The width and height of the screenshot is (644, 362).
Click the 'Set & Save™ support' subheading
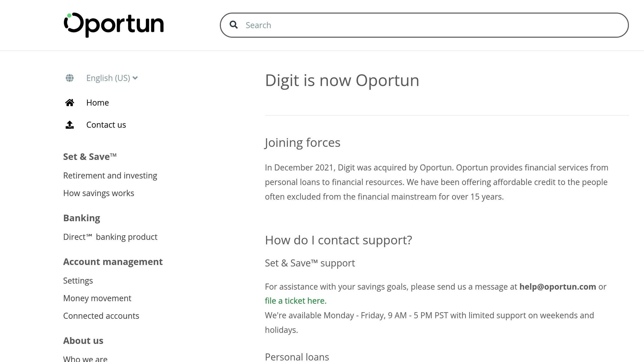tap(310, 263)
